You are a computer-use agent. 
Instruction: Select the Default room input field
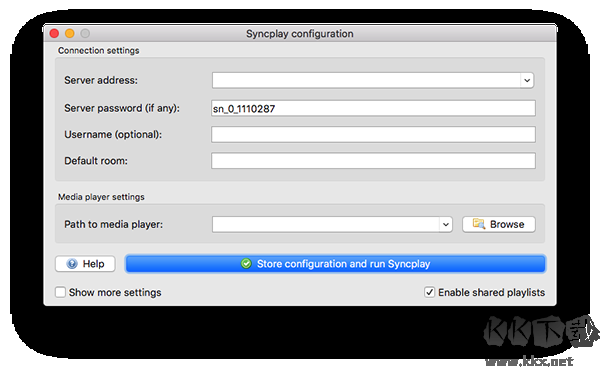373,161
